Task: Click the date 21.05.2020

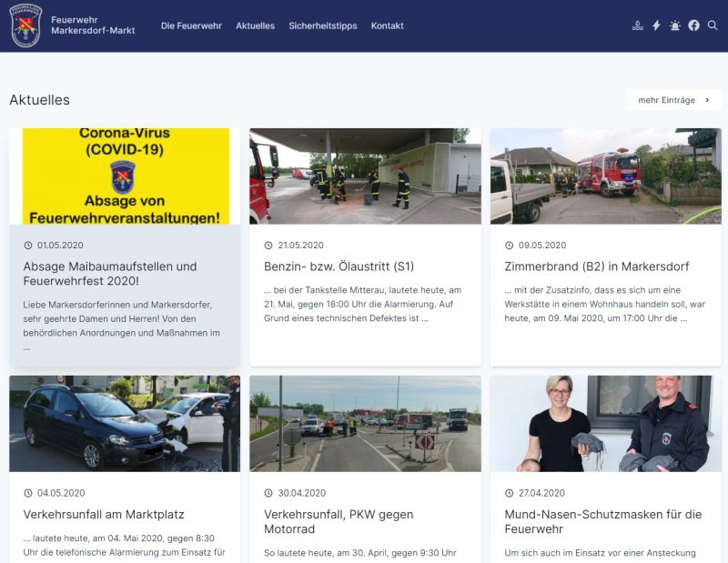Action: point(301,245)
